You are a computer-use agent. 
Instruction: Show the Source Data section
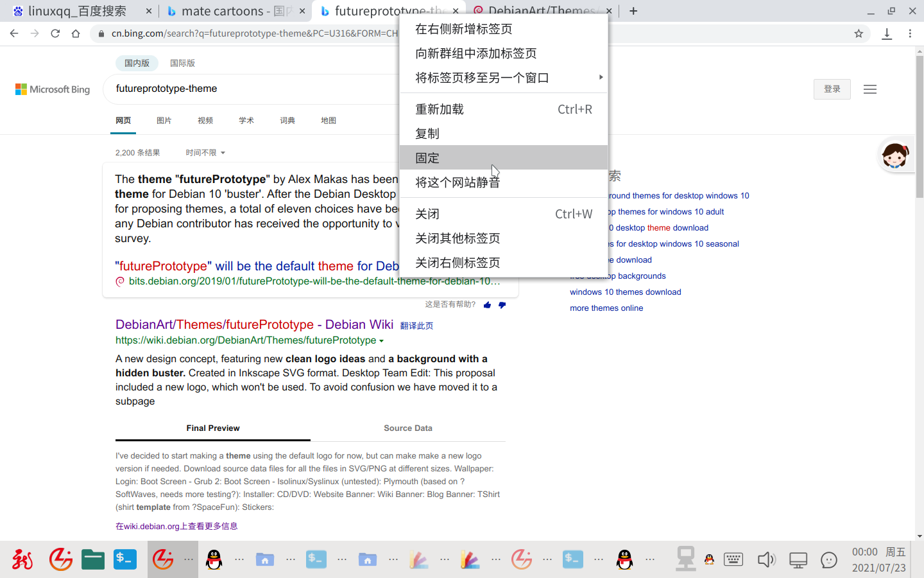pyautogui.click(x=408, y=428)
